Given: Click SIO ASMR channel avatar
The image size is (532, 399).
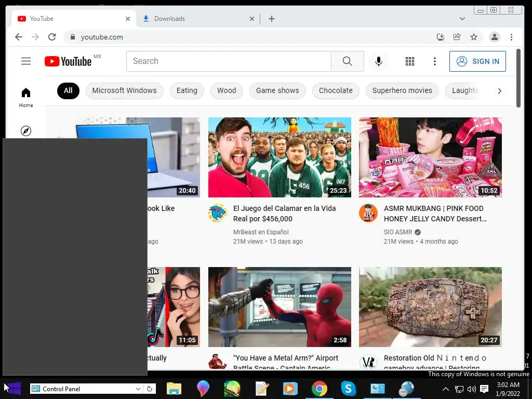Looking at the screenshot, I should point(368,213).
